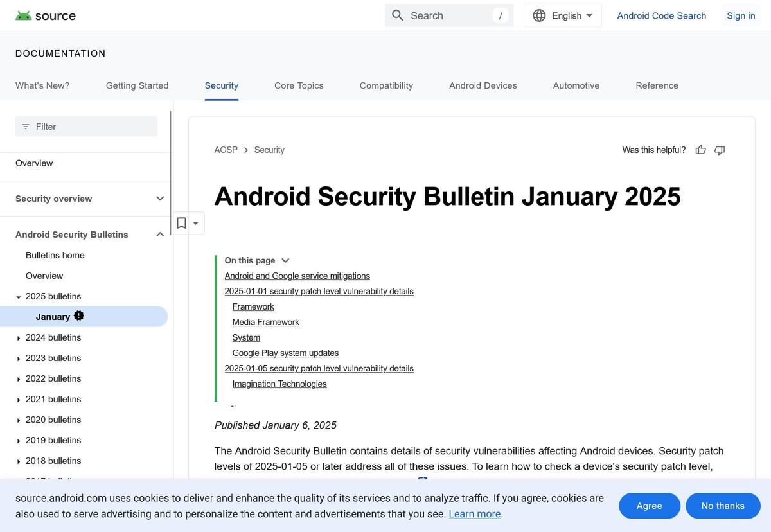The width and height of the screenshot is (771, 532).
Task: Open Overview under Android Security Bulletins
Action: (x=44, y=276)
